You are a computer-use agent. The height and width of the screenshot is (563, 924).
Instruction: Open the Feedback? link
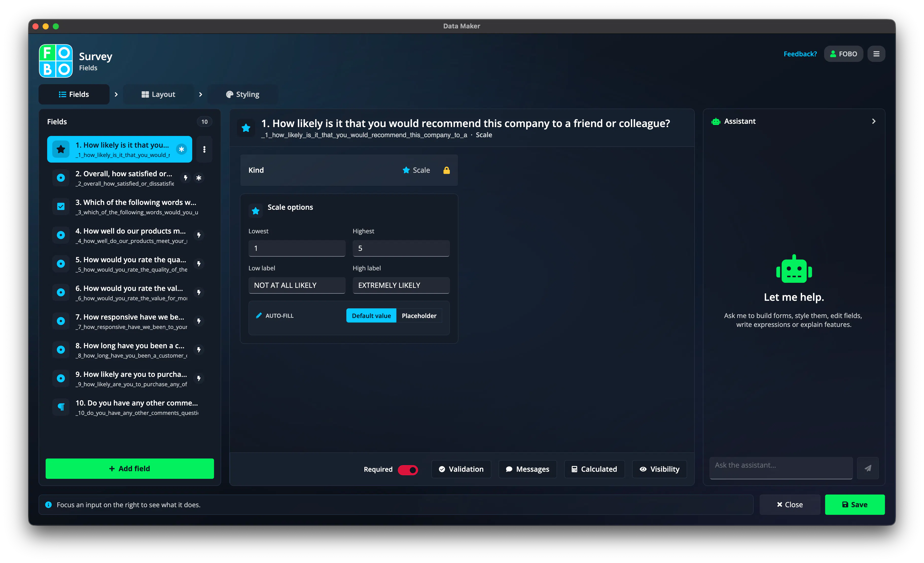point(800,54)
